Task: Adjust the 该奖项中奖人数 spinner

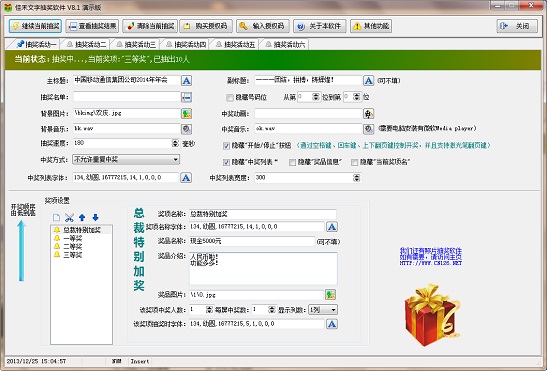Action: (209, 309)
